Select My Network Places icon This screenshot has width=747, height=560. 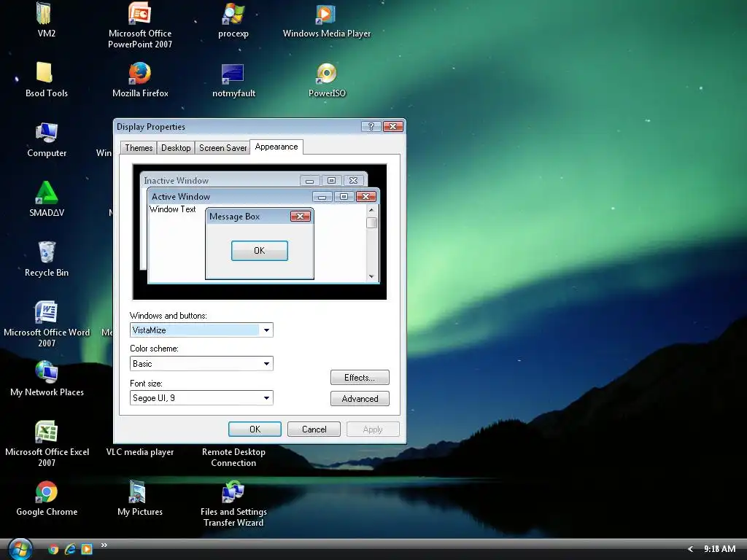pyautogui.click(x=46, y=372)
